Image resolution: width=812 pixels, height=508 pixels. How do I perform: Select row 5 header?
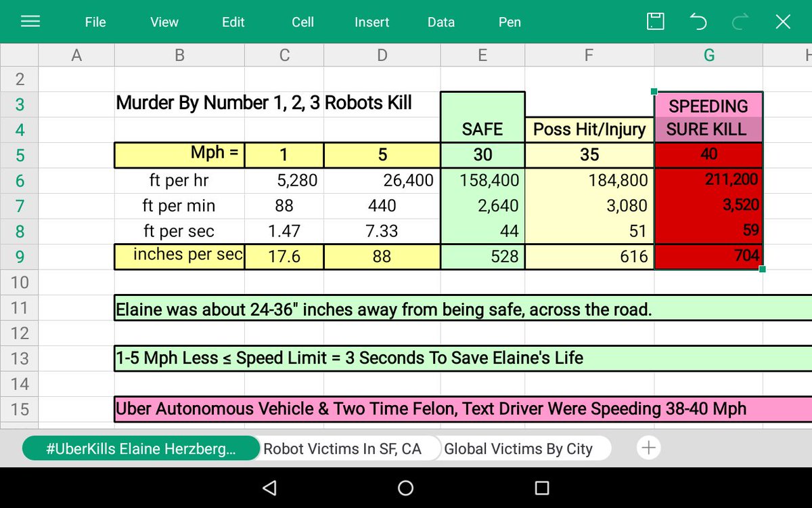click(20, 155)
